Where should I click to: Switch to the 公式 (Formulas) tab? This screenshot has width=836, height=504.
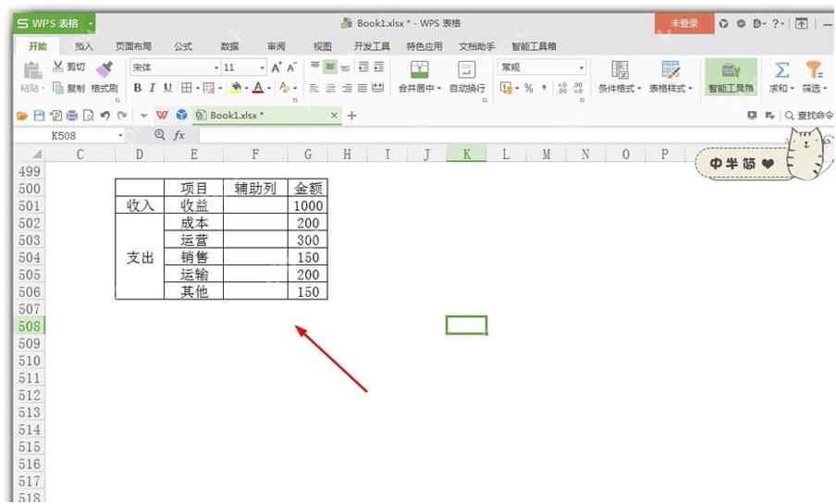coord(183,46)
